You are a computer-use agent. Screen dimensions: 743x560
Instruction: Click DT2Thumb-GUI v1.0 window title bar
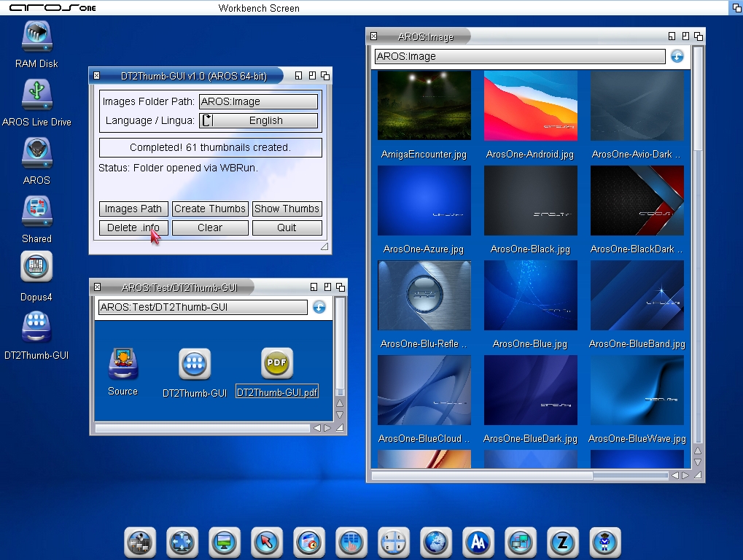pos(194,76)
